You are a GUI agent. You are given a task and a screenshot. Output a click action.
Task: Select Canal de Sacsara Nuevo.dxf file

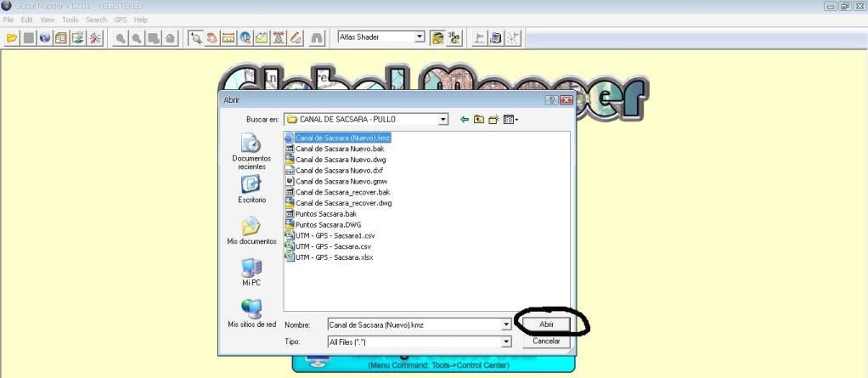coord(335,171)
